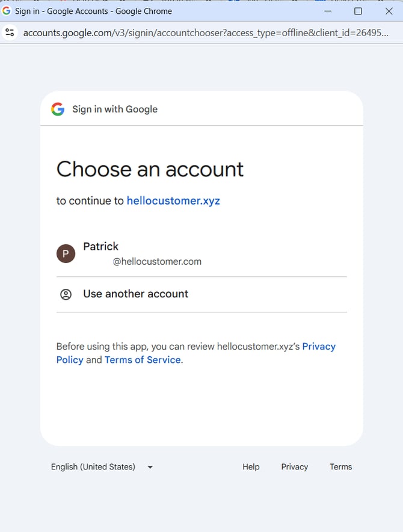Select Use another account
This screenshot has height=532, width=403.
click(x=202, y=294)
